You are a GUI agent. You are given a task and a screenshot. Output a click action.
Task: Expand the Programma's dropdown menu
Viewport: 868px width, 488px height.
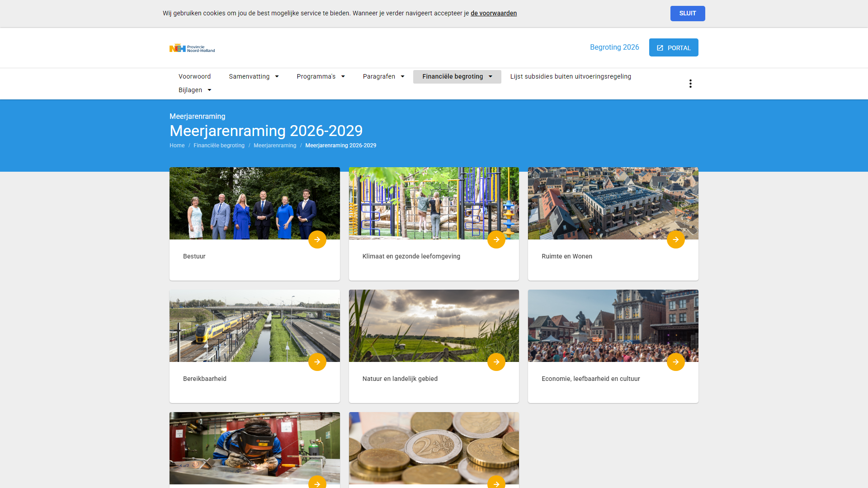point(321,76)
